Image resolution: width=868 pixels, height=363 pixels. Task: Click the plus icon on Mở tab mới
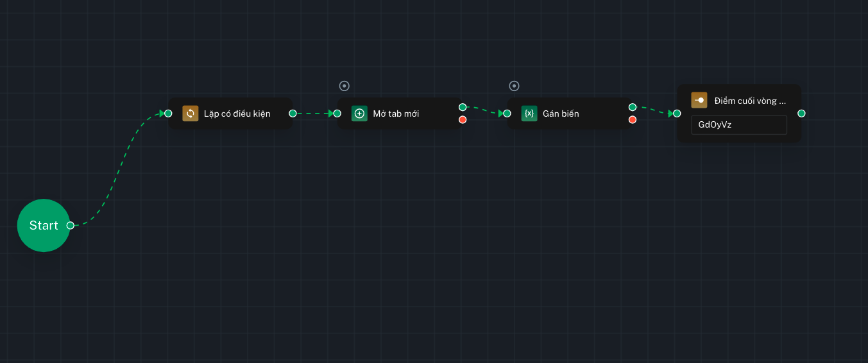pyautogui.click(x=360, y=114)
